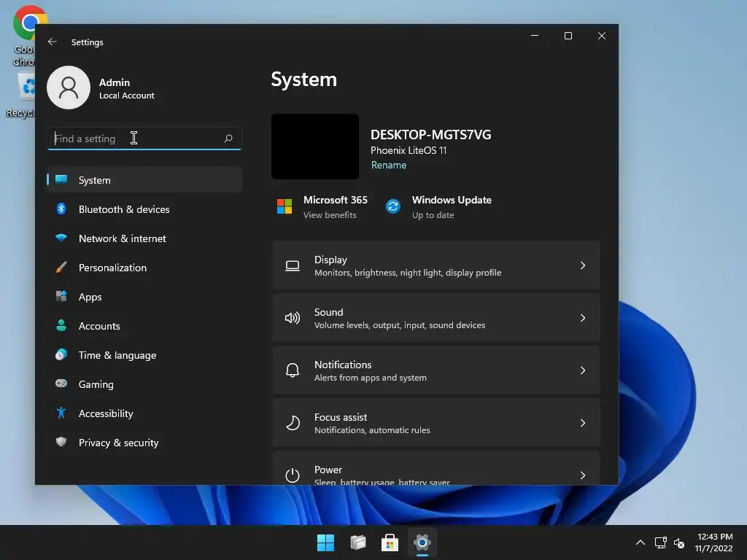Open Notifications alerts settings

pos(436,370)
